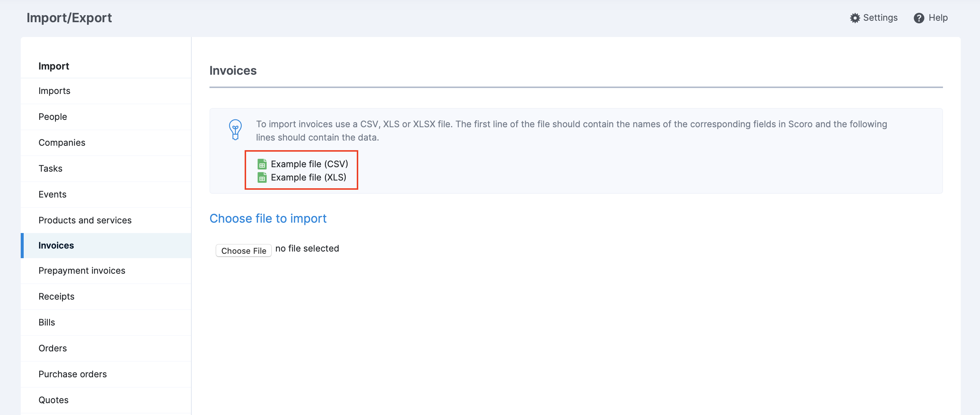Image resolution: width=980 pixels, height=415 pixels.
Task: Click the CSV example file spreadsheet icon
Action: click(x=262, y=164)
